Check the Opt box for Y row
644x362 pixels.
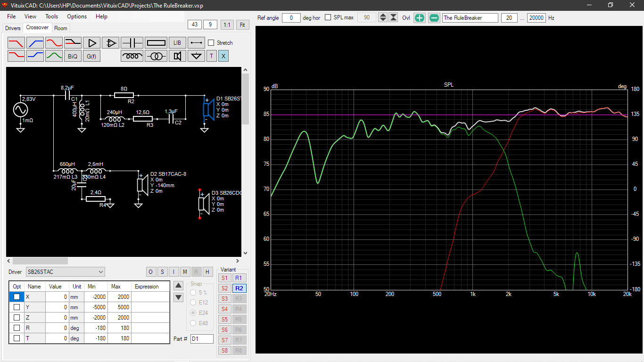[17, 307]
